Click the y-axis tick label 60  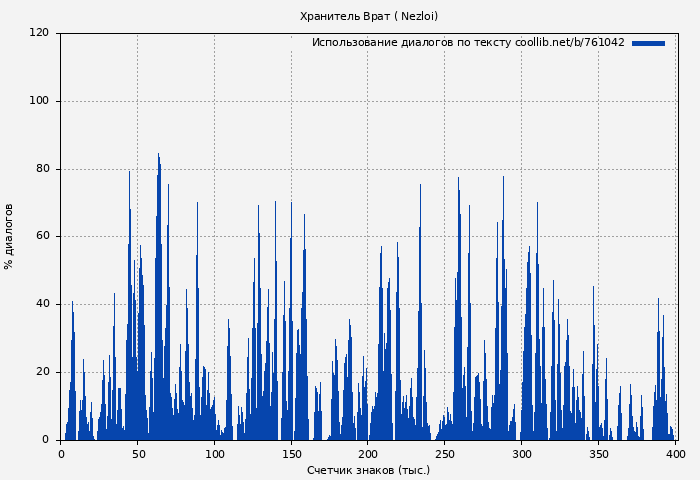42,237
